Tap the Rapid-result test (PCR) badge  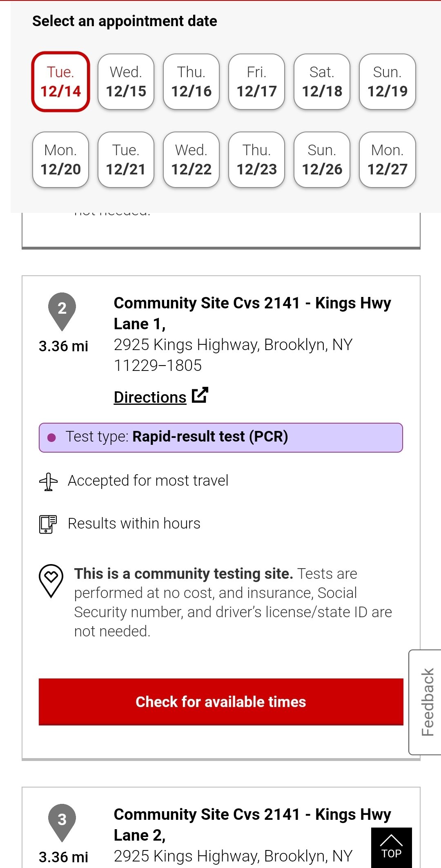pyautogui.click(x=221, y=437)
